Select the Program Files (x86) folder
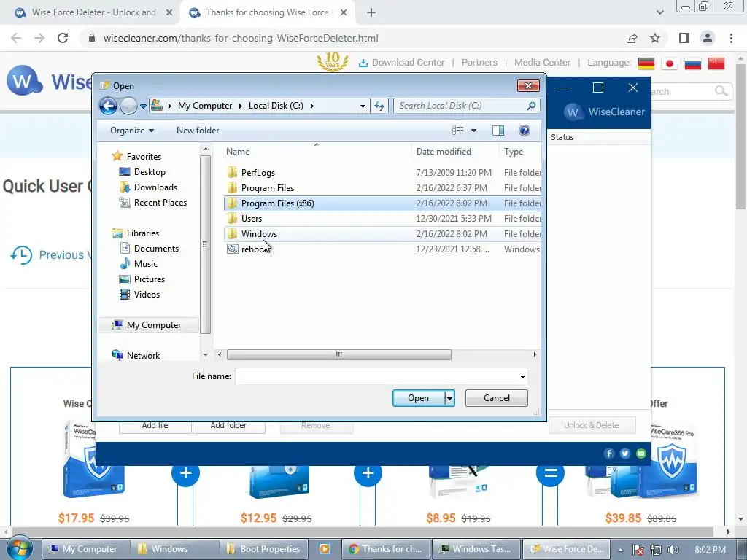The image size is (747, 560). [x=382, y=203]
